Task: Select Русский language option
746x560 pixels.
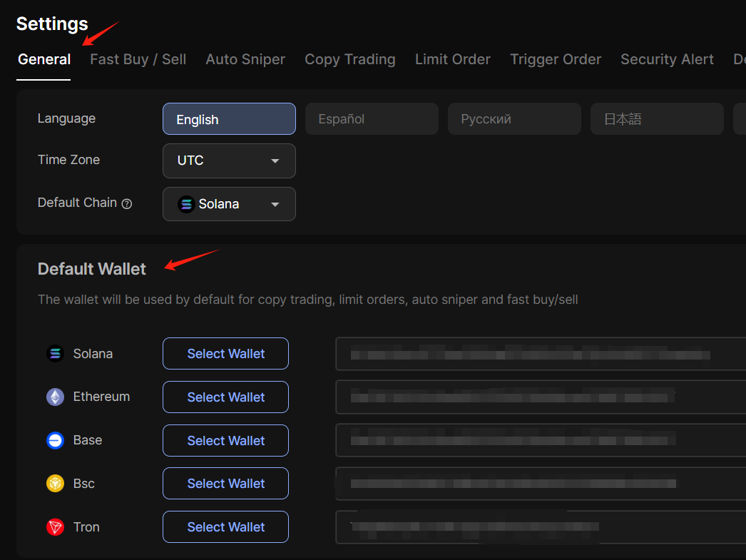Action: coord(513,119)
